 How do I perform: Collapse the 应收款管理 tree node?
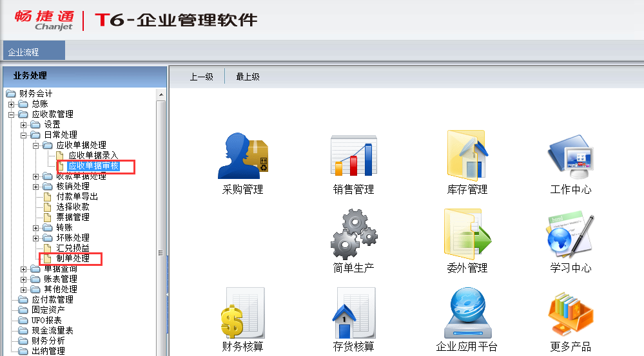click(11, 115)
